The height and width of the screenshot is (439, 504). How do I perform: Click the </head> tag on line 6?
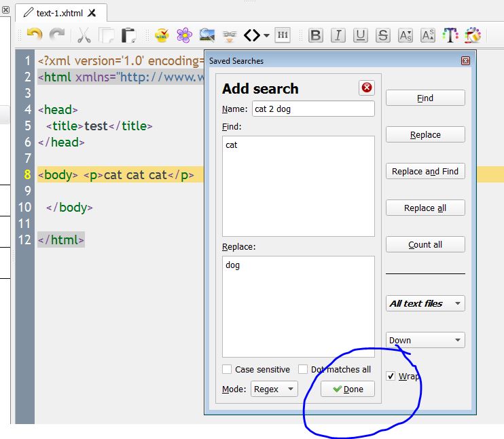pos(61,142)
